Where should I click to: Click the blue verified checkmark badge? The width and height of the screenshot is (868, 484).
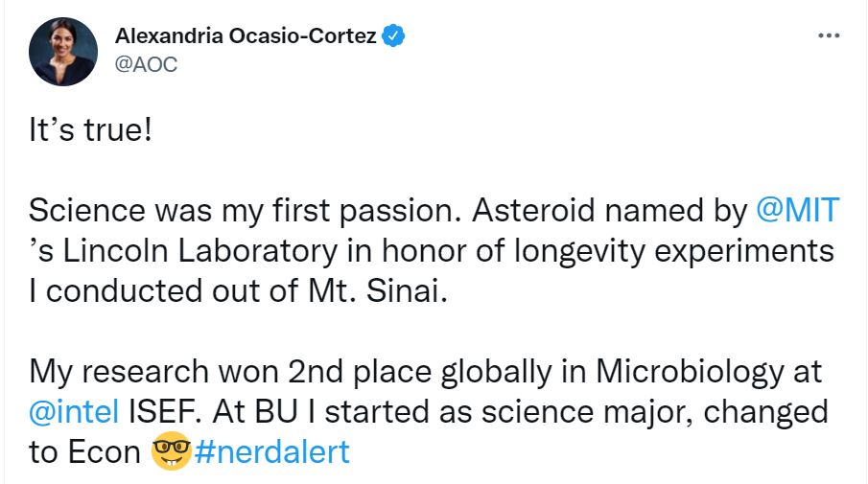point(395,37)
